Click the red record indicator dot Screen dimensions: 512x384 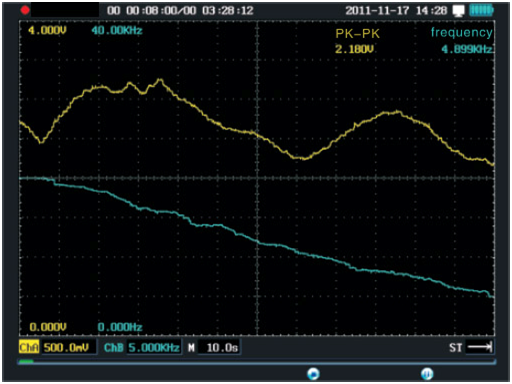tap(25, 10)
